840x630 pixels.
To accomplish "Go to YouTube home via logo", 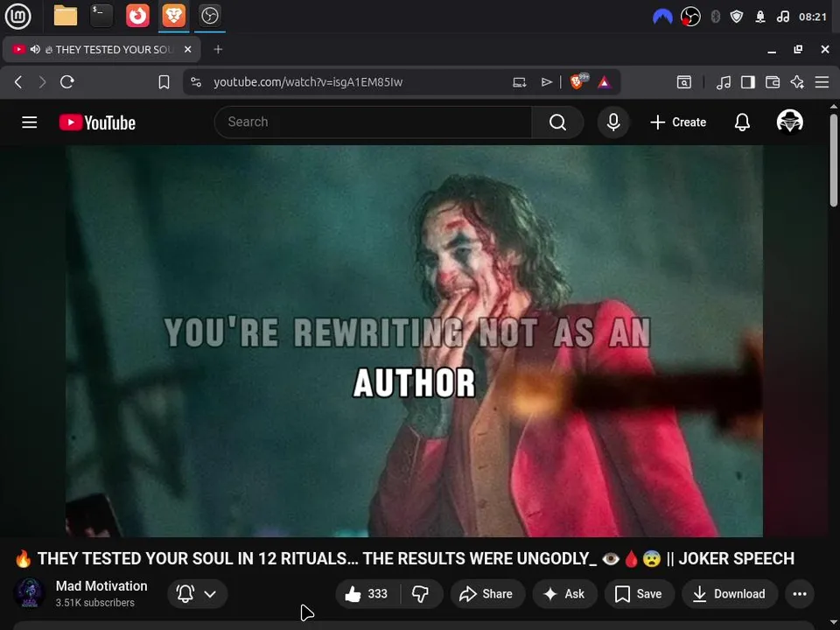I will pyautogui.click(x=97, y=122).
